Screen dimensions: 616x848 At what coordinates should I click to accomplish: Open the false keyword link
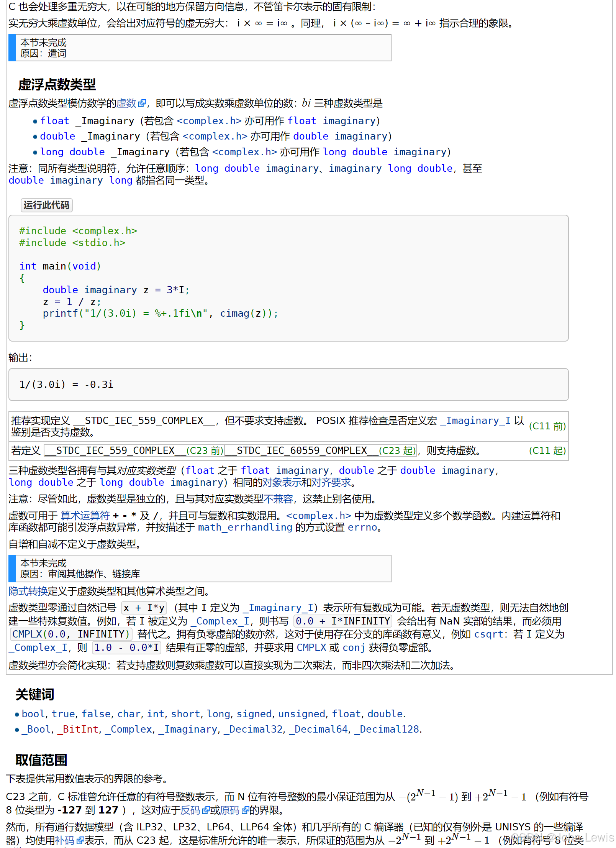[96, 714]
